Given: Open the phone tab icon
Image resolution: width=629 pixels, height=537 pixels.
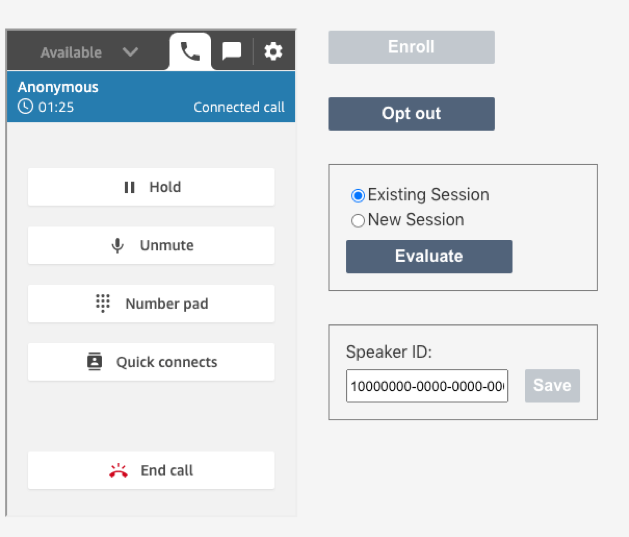Looking at the screenshot, I should click(x=190, y=51).
